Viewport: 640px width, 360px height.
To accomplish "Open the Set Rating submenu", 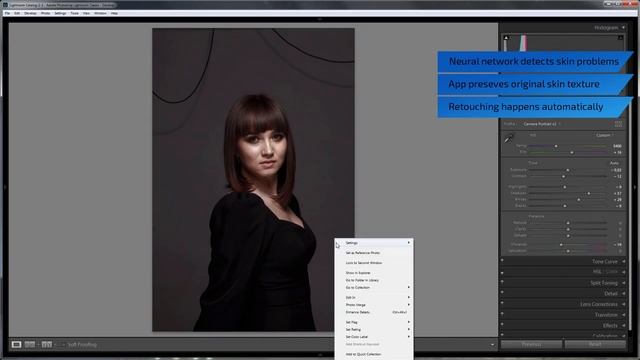I will 374,329.
